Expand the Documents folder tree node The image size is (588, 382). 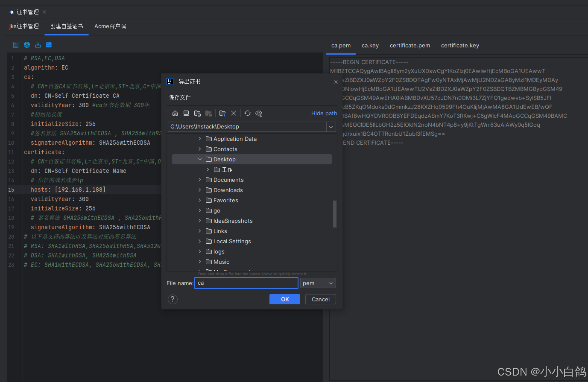(x=200, y=180)
